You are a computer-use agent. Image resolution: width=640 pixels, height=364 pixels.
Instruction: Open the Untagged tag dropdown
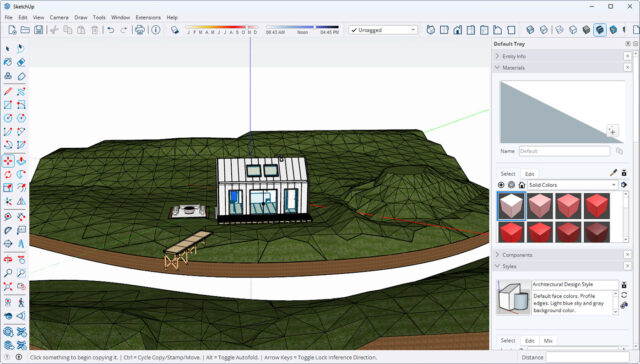point(383,30)
